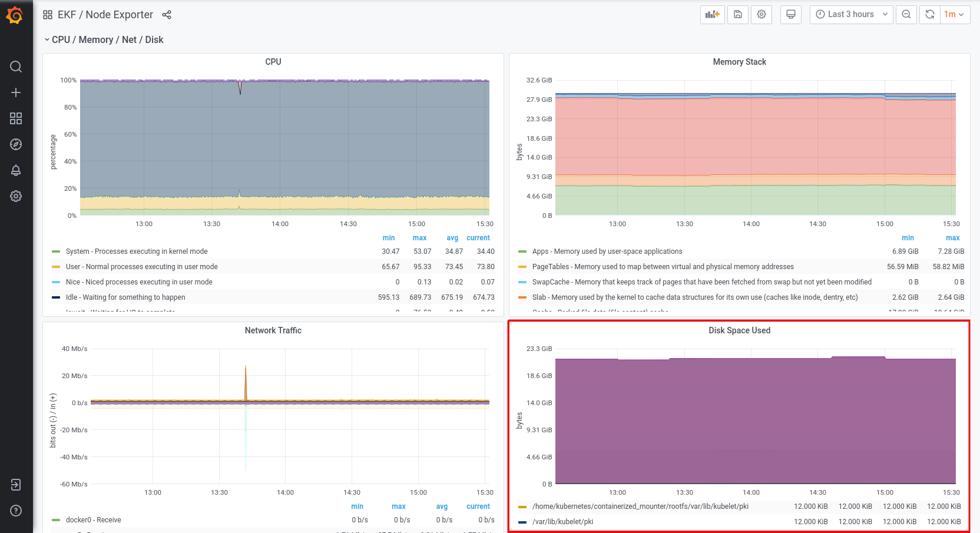Click the orange Slab series color swatch

tap(522, 297)
